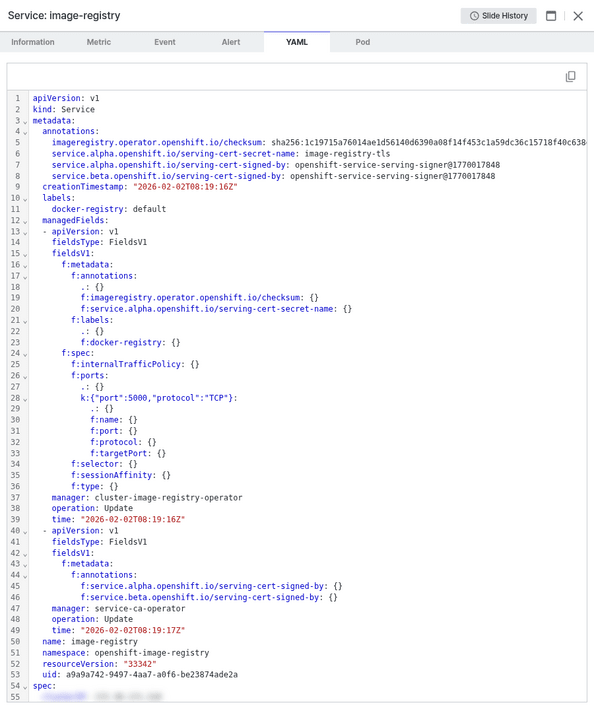Viewport: 594px width, 713px height.
Task: Click 'f:internalTrafficPolicy' on line 25
Action: 128,364
